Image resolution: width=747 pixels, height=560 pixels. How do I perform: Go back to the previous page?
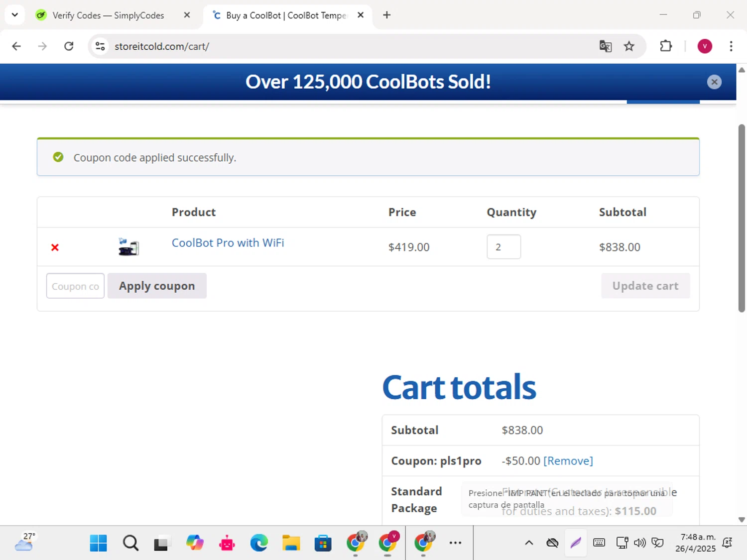click(16, 46)
